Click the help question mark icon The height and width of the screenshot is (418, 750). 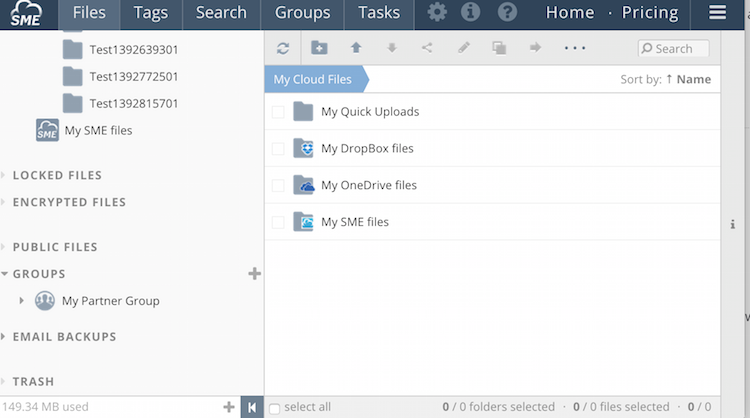pos(507,13)
